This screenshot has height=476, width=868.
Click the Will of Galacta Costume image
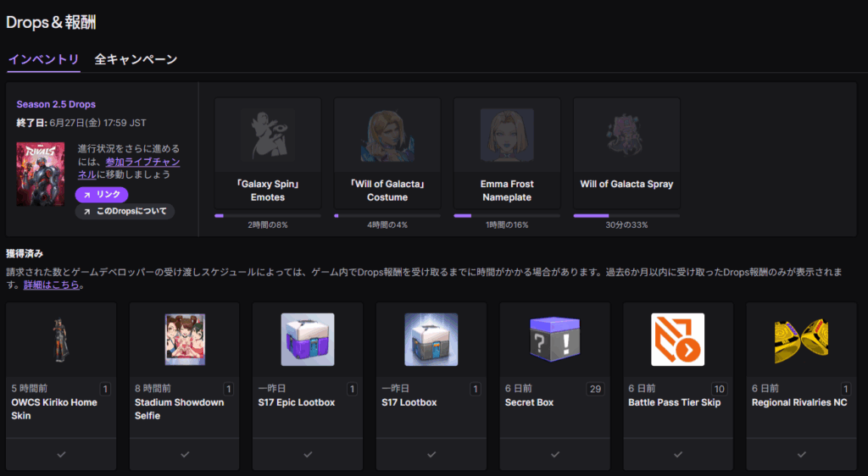(387, 135)
